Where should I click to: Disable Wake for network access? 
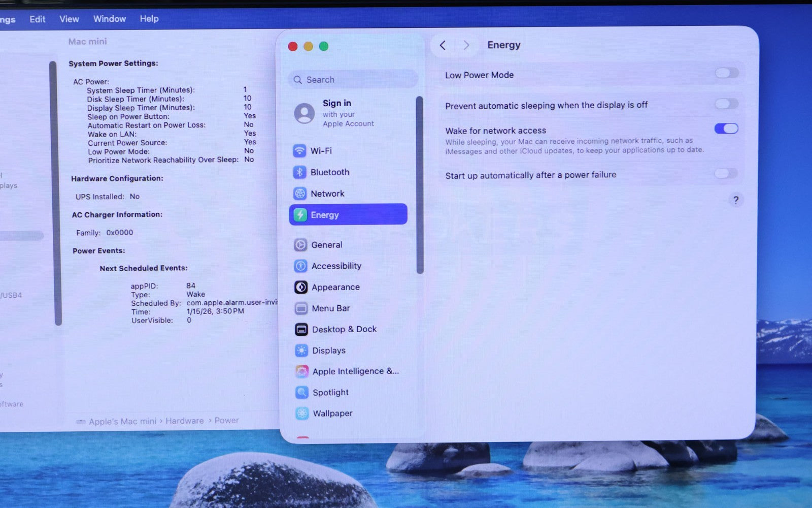(x=726, y=129)
